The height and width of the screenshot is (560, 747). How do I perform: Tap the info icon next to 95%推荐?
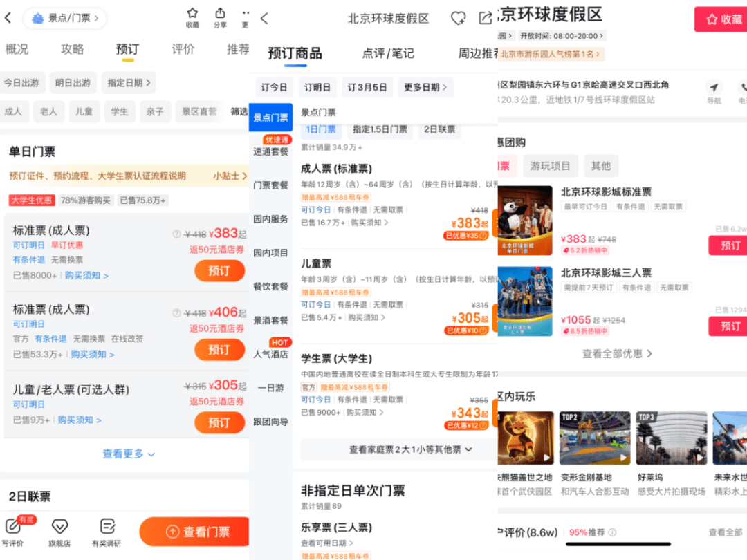coord(612,532)
